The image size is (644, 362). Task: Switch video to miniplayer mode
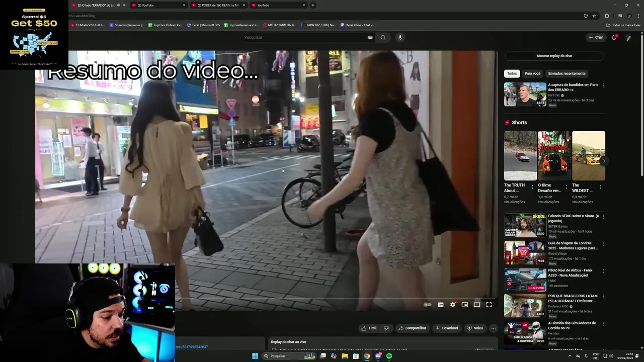tap(465, 305)
